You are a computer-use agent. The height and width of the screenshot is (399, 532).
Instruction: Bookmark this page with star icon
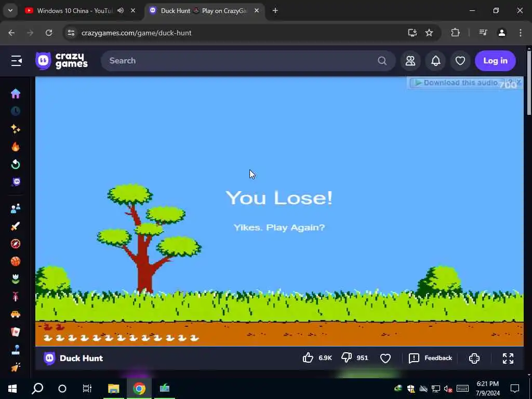[x=429, y=33]
